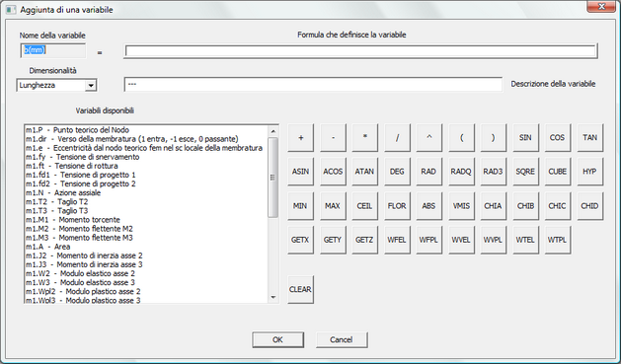Click the CEIL function button
The width and height of the screenshot is (621, 364).
coord(364,206)
